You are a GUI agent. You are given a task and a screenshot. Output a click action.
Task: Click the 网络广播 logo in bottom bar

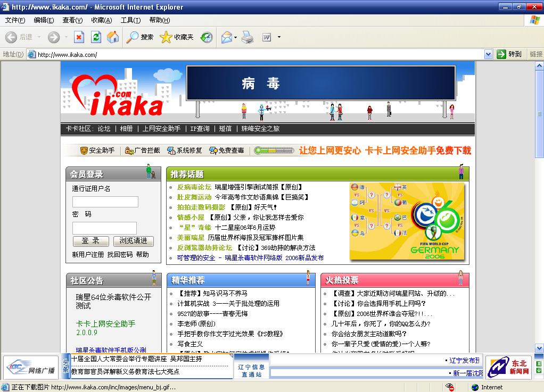31,368
